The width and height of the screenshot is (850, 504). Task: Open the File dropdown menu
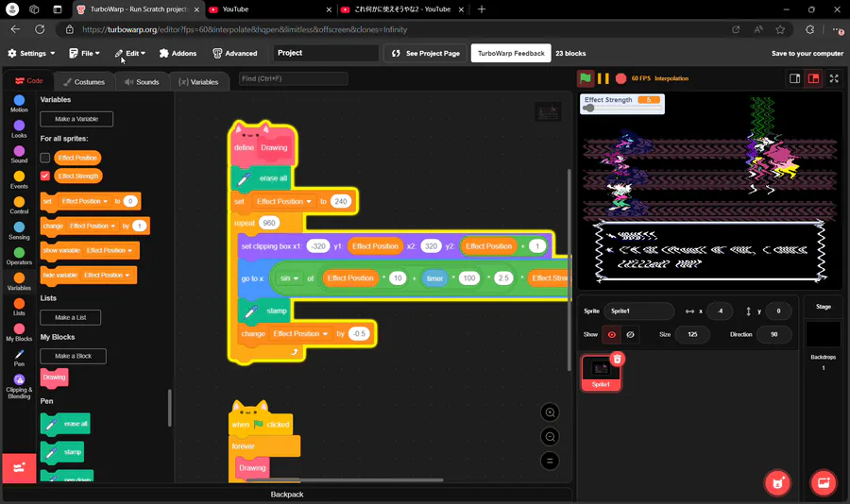coord(85,53)
